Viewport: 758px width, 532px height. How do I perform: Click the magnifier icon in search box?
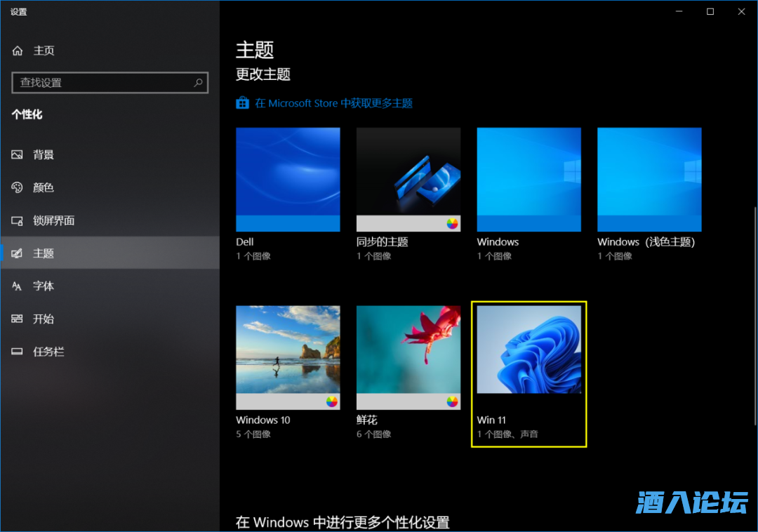click(198, 83)
